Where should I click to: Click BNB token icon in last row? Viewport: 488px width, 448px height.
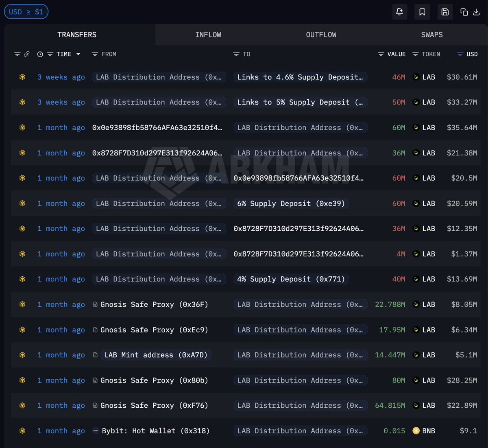coord(416,431)
